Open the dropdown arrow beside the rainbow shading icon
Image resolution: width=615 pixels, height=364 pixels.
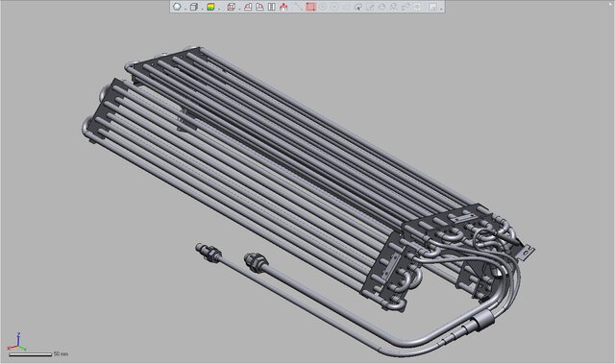pos(219,9)
